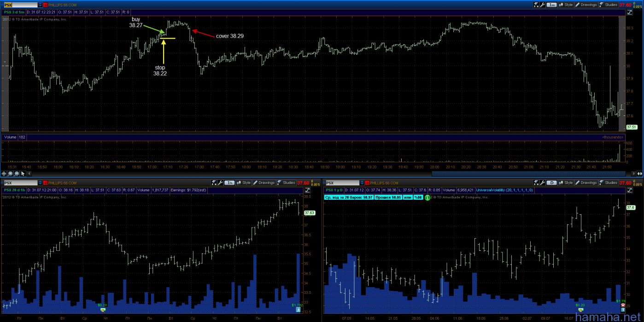Click the zoom in magnifier below the top chart
644x322 pixels.
(x=10, y=174)
